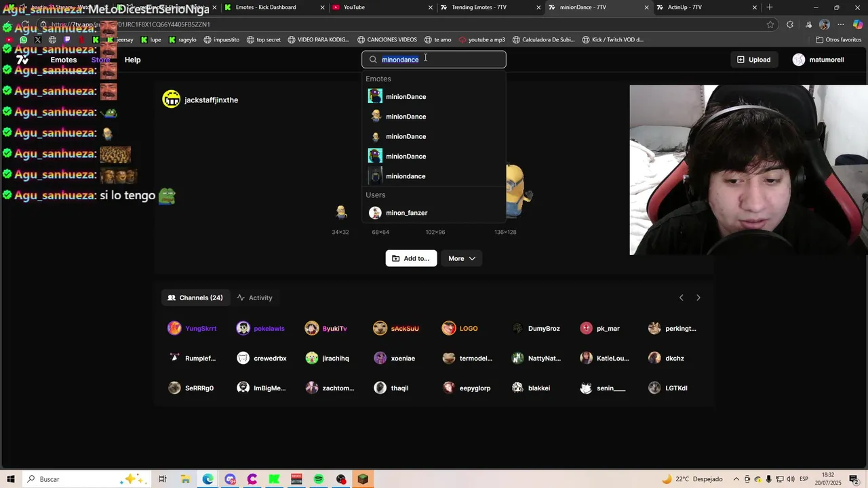Select the second minionDance emote result

(x=434, y=117)
